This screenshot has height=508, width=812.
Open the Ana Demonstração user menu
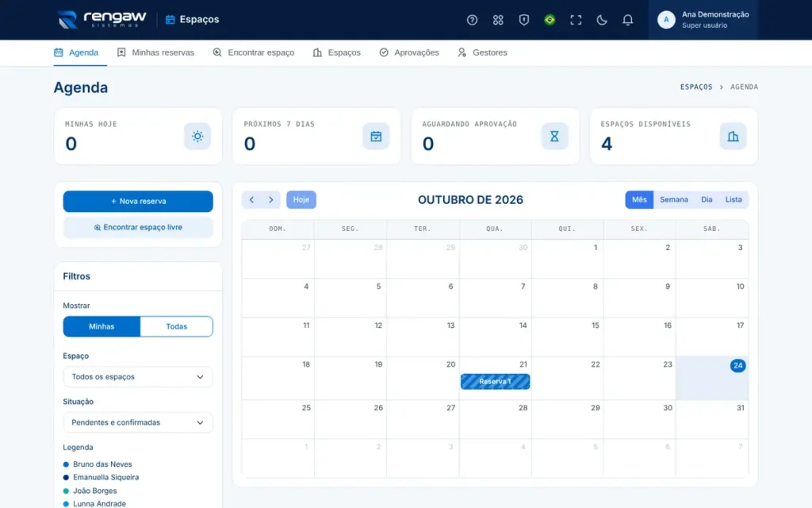pos(703,20)
